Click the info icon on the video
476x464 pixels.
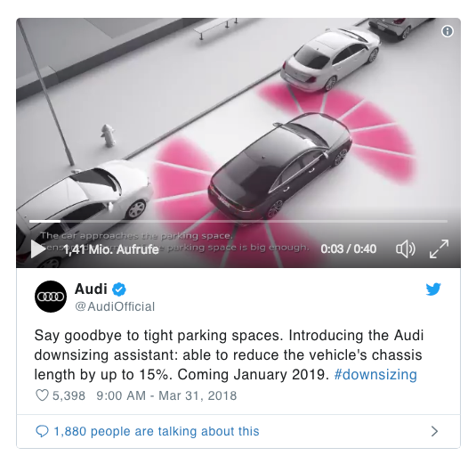point(448,31)
